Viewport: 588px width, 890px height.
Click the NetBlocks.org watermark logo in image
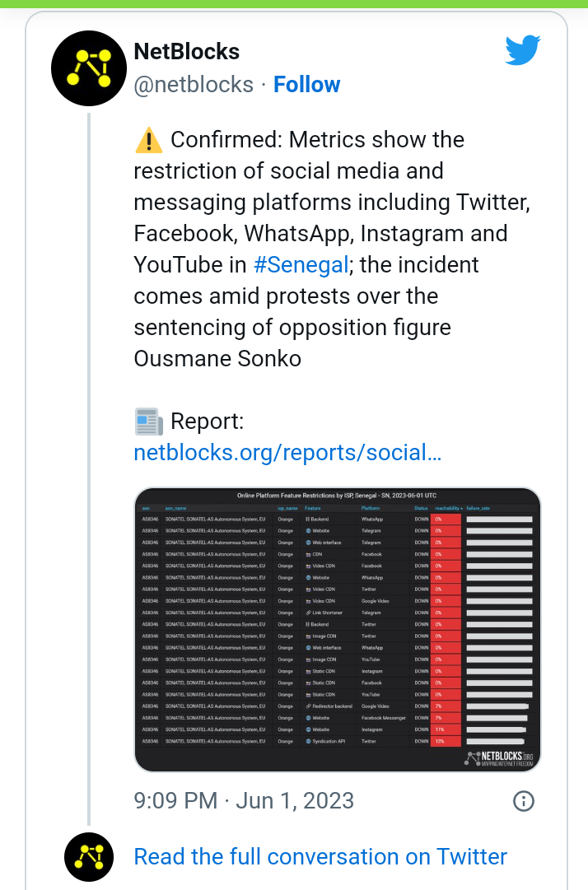point(500,758)
